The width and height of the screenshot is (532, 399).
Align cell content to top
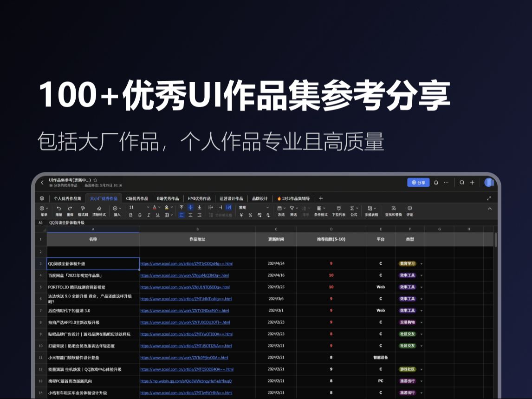click(x=182, y=207)
